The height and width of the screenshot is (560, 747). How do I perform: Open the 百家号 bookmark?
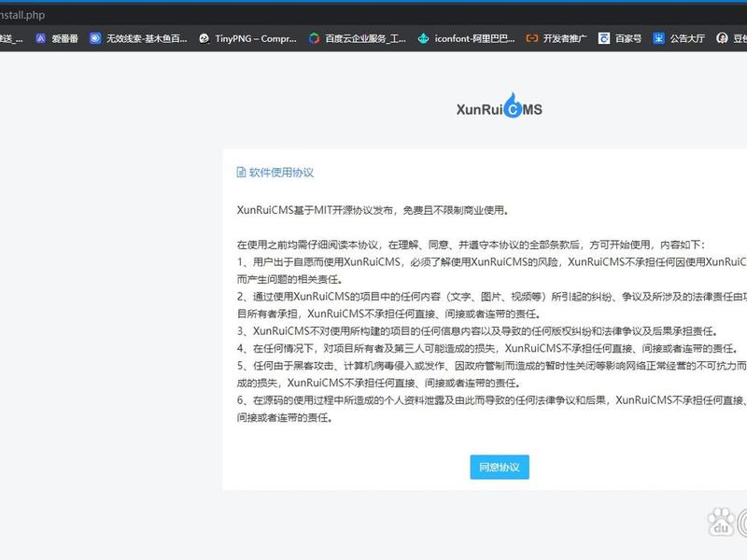620,38
